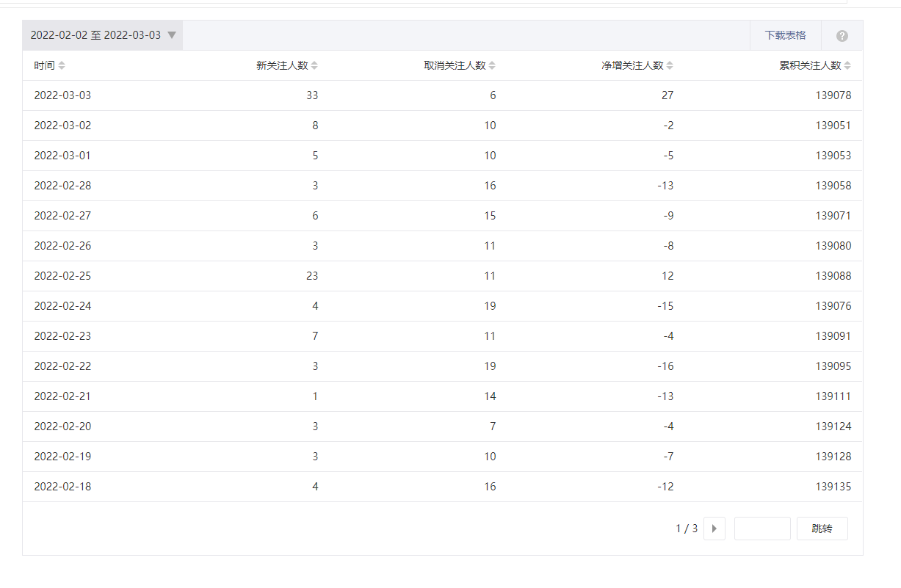Select date cell 2022-02-26

62,246
